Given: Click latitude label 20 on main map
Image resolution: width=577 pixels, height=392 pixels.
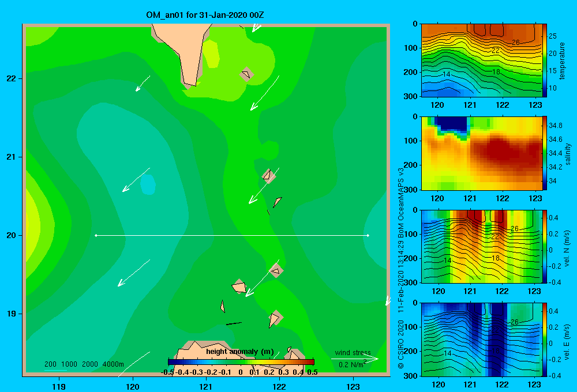Looking at the screenshot, I should 11,235.
